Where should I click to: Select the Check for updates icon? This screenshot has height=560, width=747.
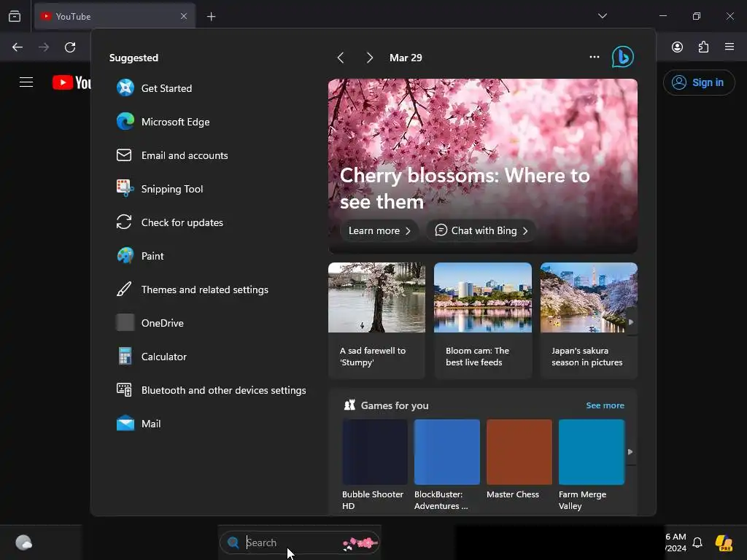tap(124, 222)
